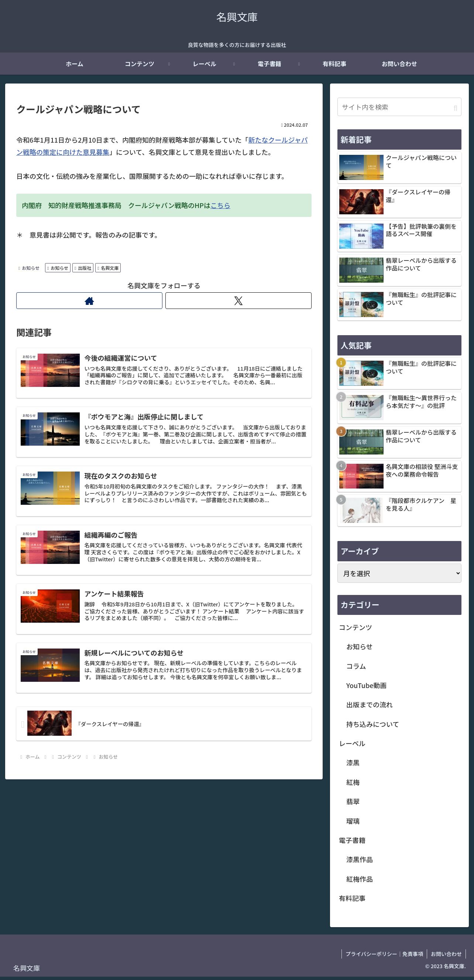Expand the レーベル menu arrow
The height and width of the screenshot is (980, 474).
click(234, 64)
